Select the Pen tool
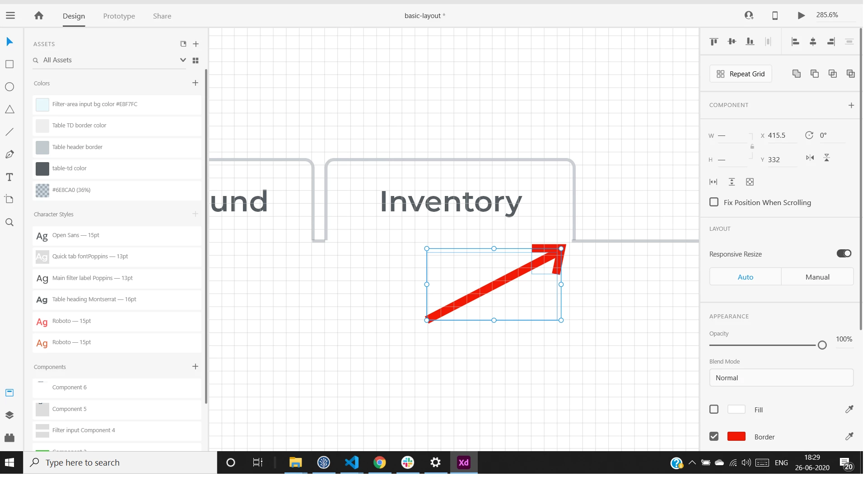867x504 pixels. pyautogui.click(x=9, y=154)
